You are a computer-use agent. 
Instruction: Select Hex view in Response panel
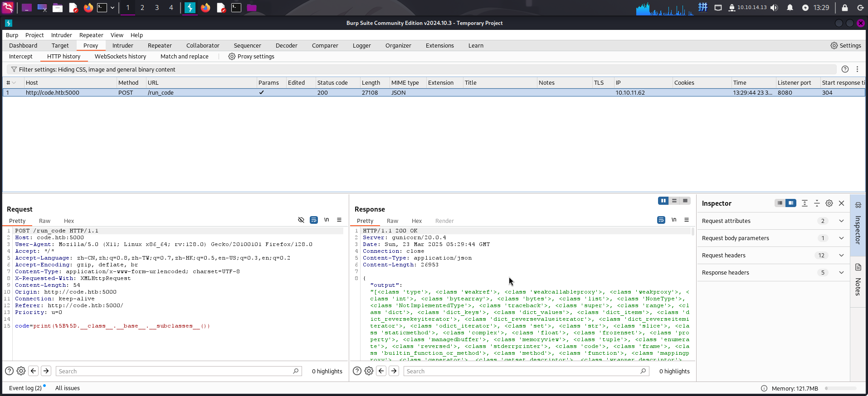(x=417, y=221)
